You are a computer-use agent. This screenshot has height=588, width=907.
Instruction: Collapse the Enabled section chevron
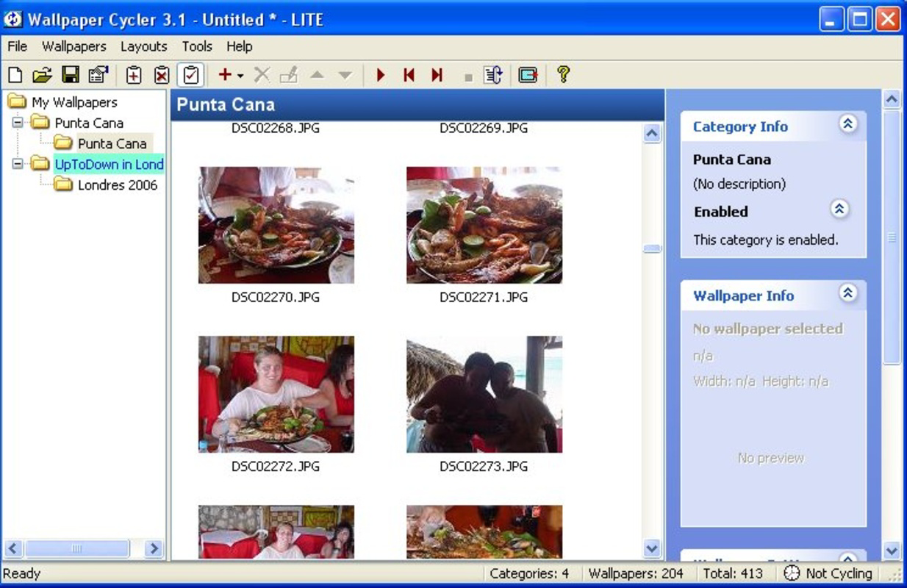[x=839, y=209]
